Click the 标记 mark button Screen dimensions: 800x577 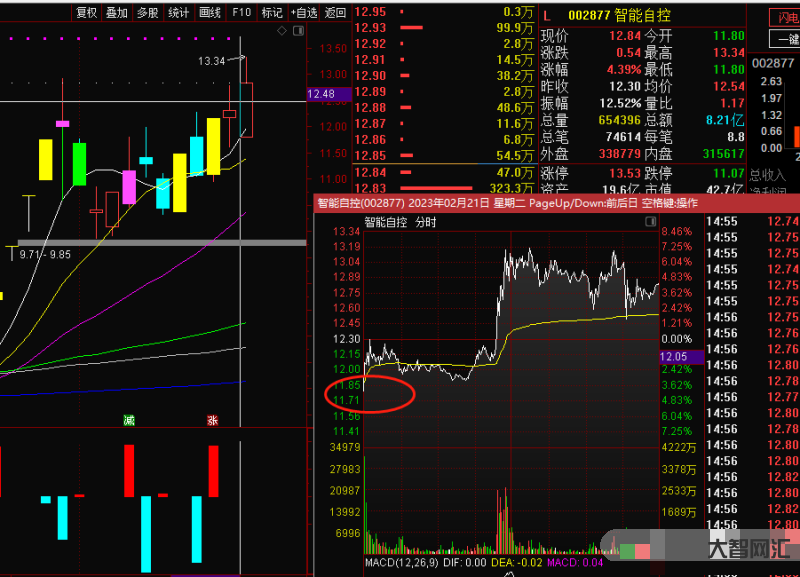coord(271,13)
